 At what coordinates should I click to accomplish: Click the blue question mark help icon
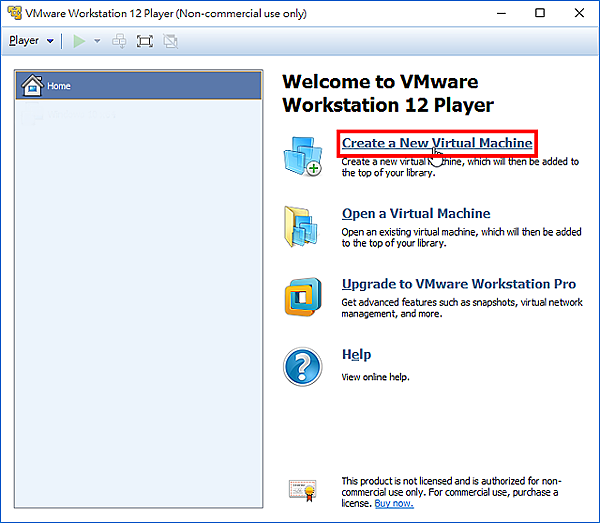[303, 367]
